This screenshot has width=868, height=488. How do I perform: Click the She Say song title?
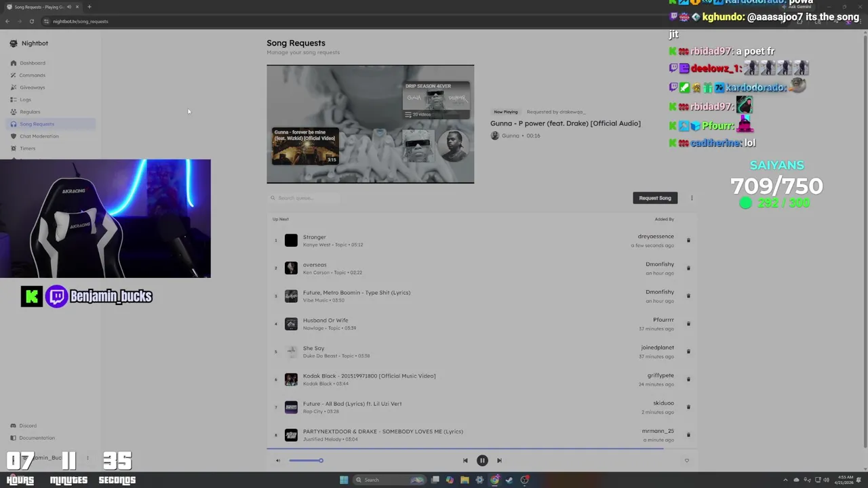click(313, 348)
